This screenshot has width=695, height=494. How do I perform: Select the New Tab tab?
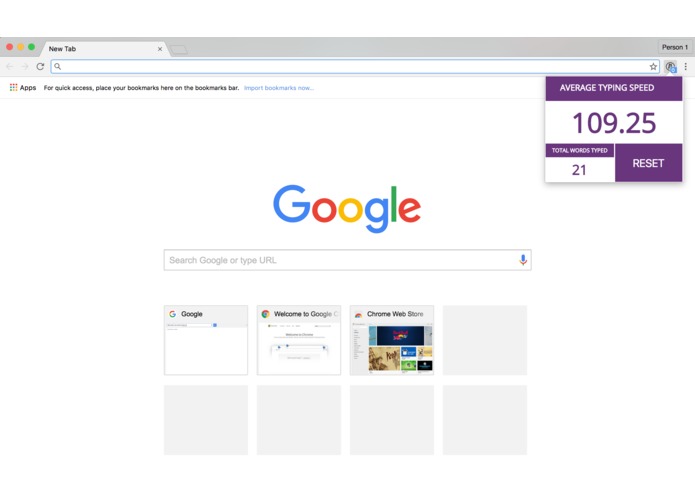[x=104, y=49]
